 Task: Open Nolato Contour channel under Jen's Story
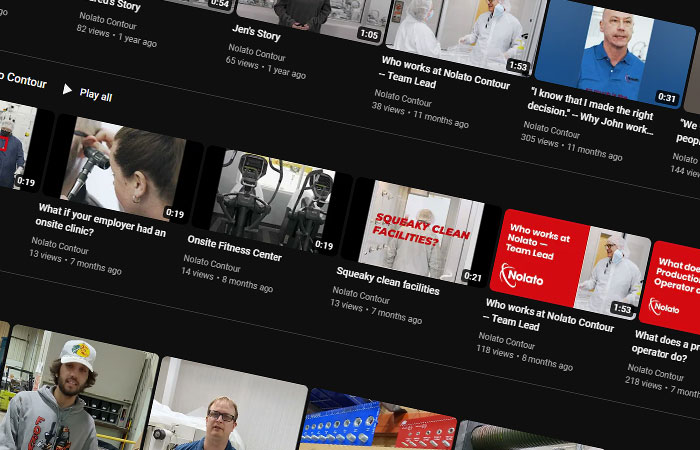[x=257, y=53]
